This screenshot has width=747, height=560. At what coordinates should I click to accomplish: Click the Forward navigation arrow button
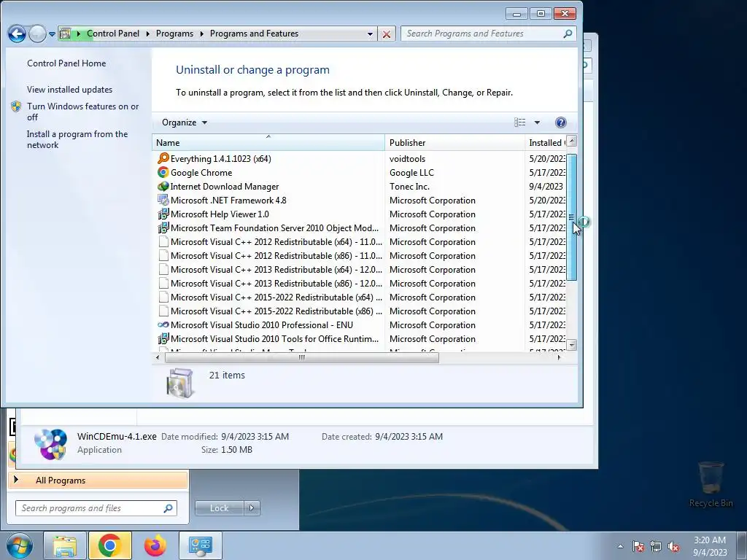[x=37, y=34]
